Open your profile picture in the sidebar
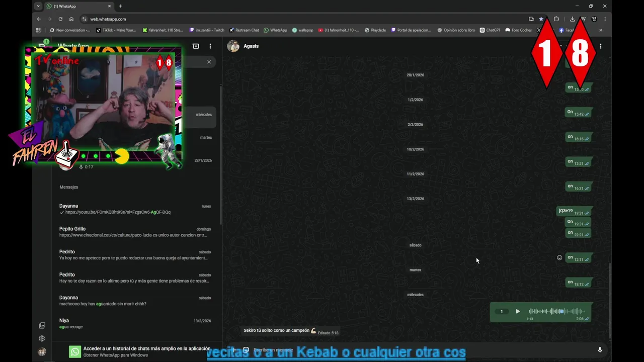The width and height of the screenshot is (644, 362). pyautogui.click(x=42, y=352)
